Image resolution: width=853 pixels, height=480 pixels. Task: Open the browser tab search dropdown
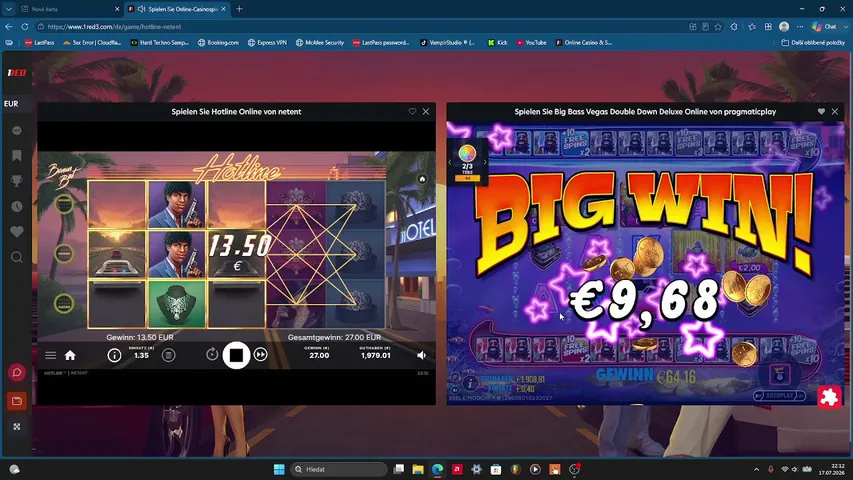coord(9,9)
